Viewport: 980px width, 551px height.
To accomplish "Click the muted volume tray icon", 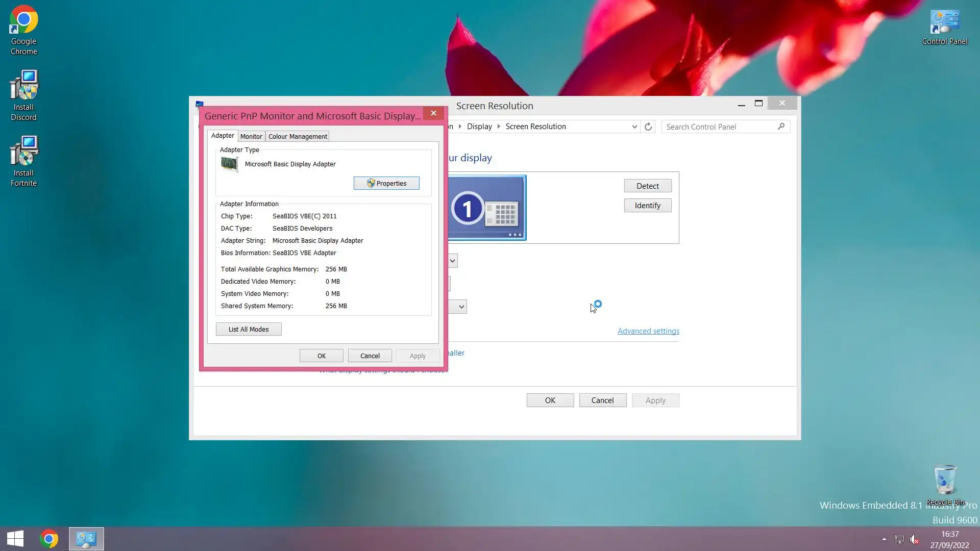I will (914, 539).
